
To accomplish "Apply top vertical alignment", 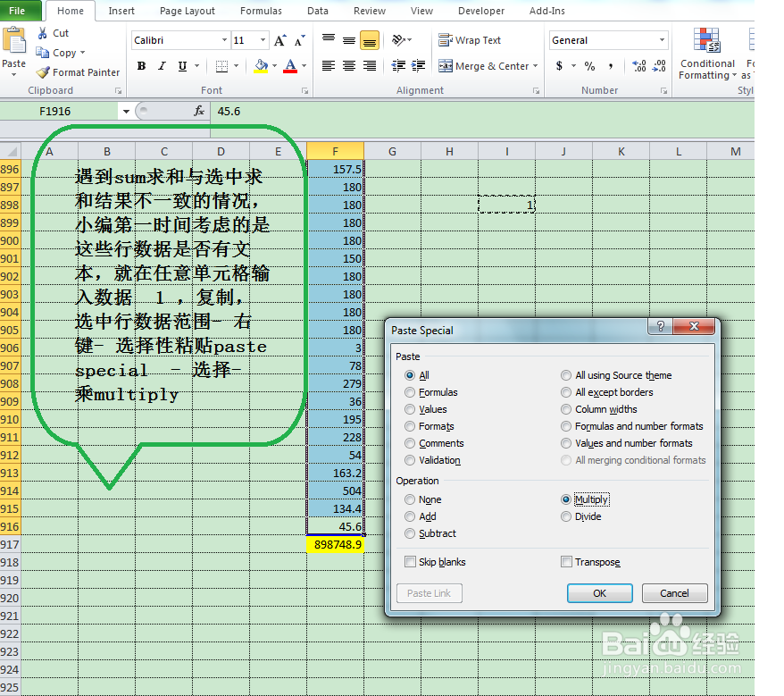I will pos(329,40).
